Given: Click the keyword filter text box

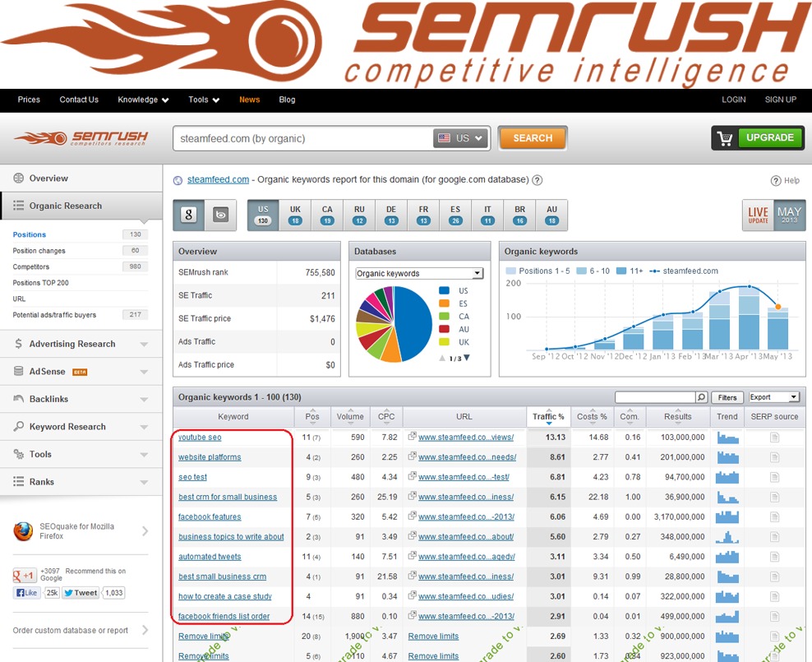Looking at the screenshot, I should pos(655,397).
